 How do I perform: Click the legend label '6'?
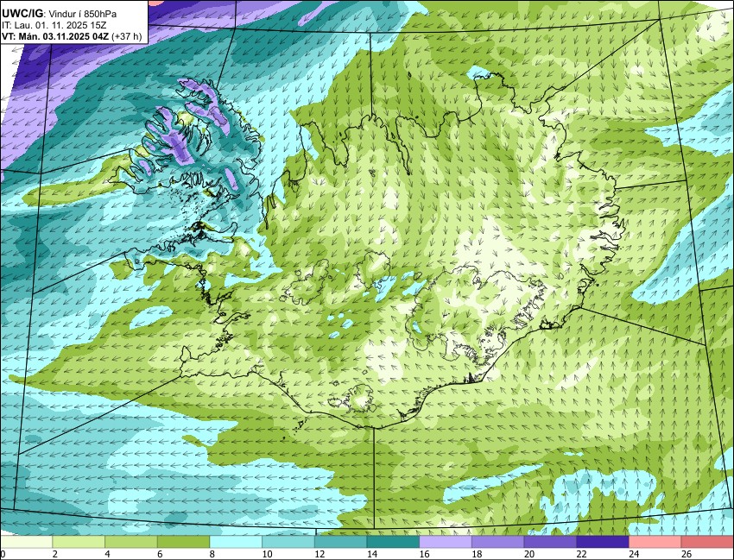click(x=160, y=554)
